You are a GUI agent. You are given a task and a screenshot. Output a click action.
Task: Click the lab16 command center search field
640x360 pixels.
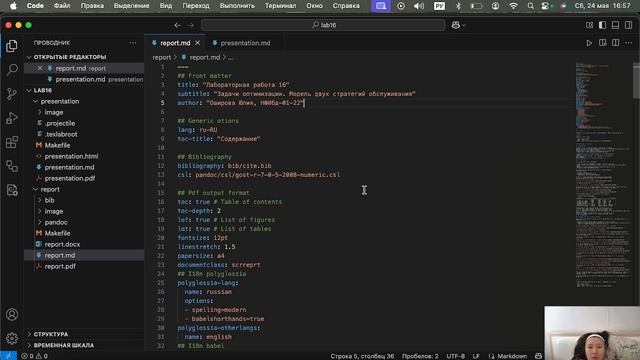point(323,25)
